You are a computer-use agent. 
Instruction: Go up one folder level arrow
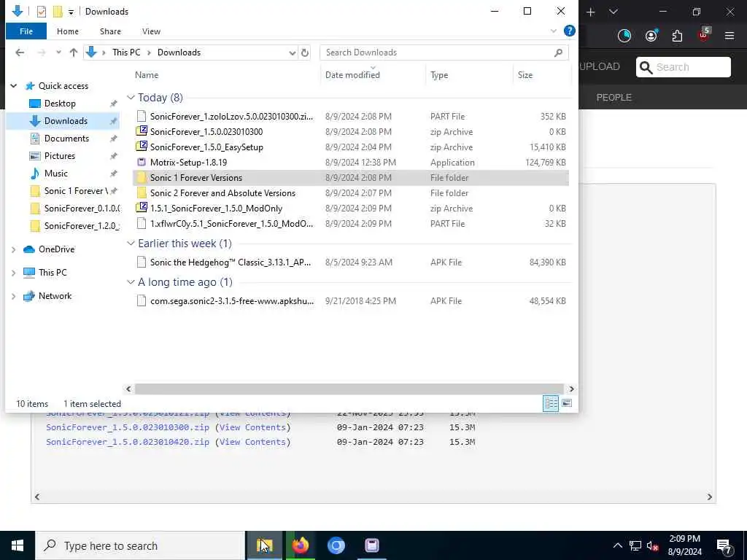(74, 52)
